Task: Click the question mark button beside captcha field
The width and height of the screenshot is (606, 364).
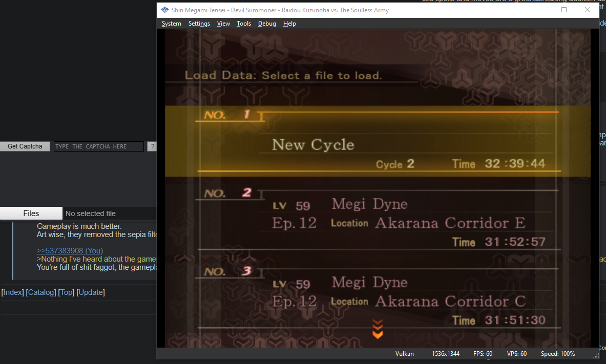Action: 152,146
